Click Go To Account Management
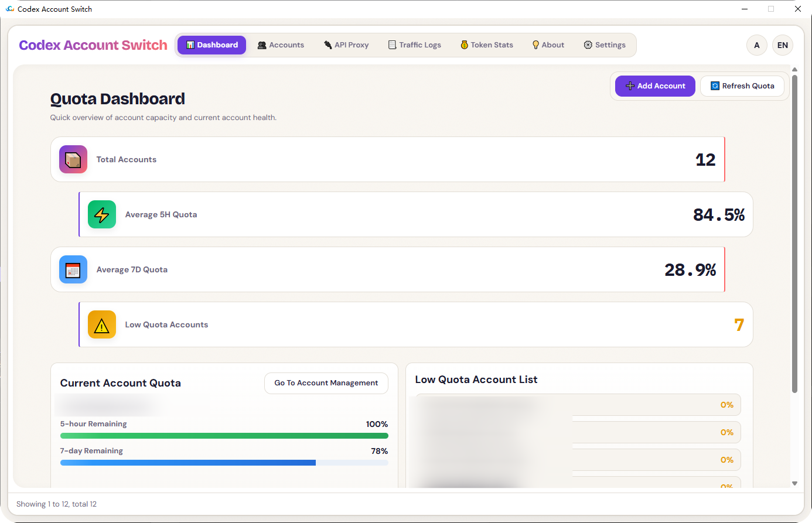Image resolution: width=812 pixels, height=523 pixels. click(326, 383)
